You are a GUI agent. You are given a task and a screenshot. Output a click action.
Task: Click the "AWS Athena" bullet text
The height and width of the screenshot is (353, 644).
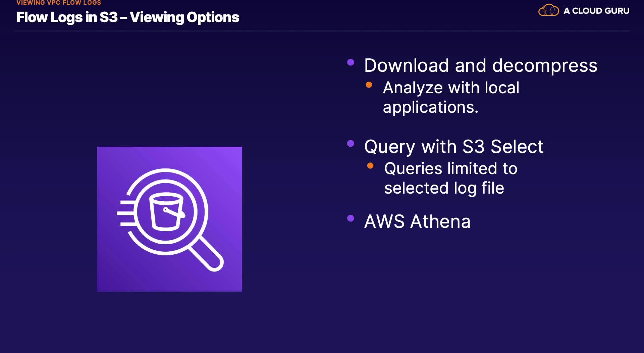point(417,221)
